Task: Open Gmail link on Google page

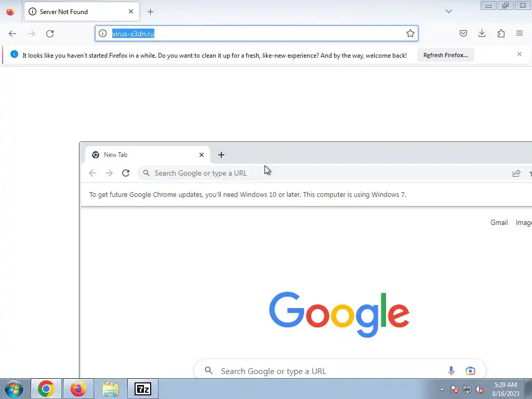Action: tap(499, 222)
